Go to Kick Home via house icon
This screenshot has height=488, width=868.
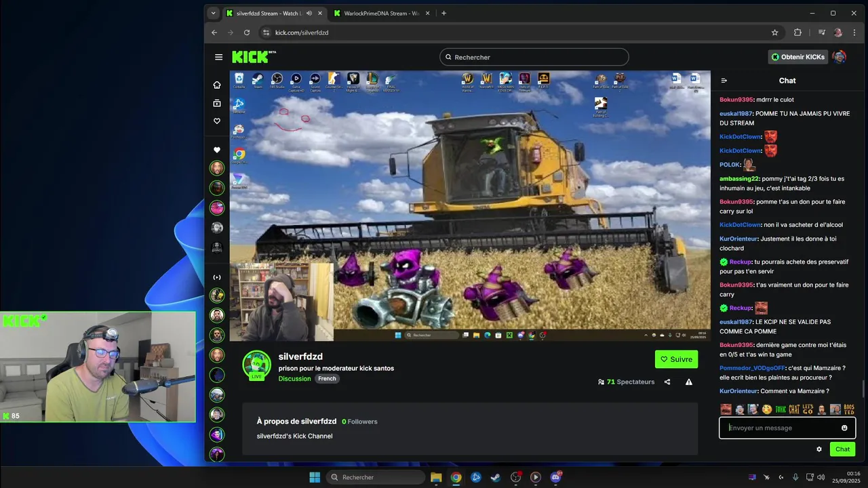pos(217,85)
